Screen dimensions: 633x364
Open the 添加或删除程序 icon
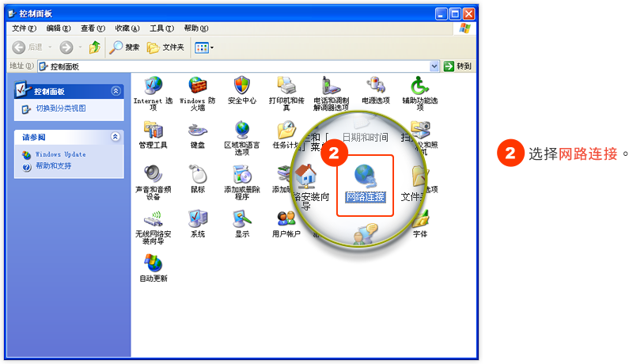coord(241,174)
